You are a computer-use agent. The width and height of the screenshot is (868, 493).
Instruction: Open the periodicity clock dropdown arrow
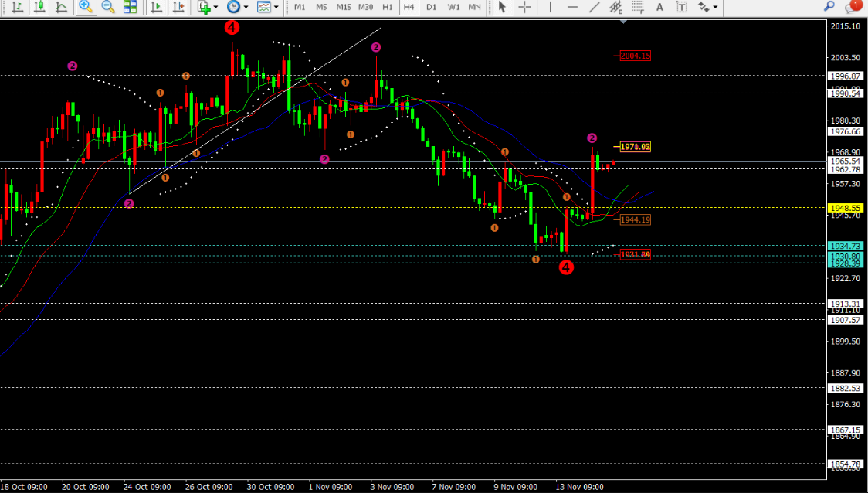click(x=246, y=7)
